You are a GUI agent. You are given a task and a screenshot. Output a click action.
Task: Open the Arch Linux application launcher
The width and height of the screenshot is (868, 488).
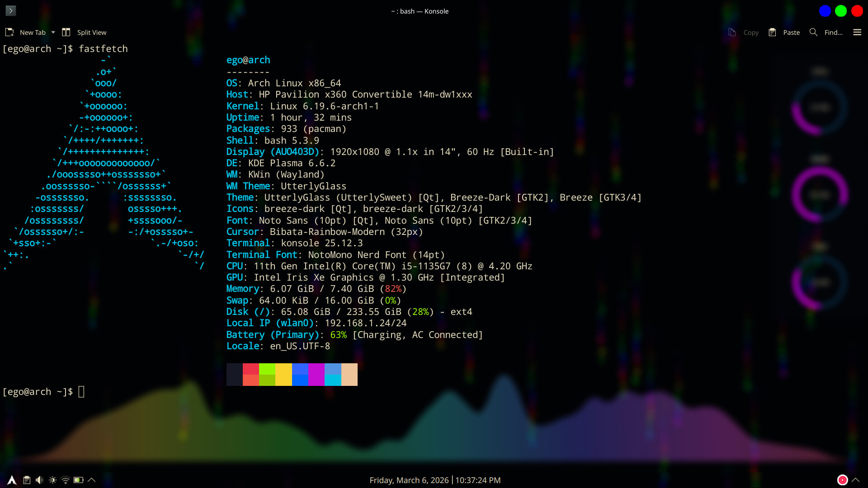pyautogui.click(x=12, y=480)
